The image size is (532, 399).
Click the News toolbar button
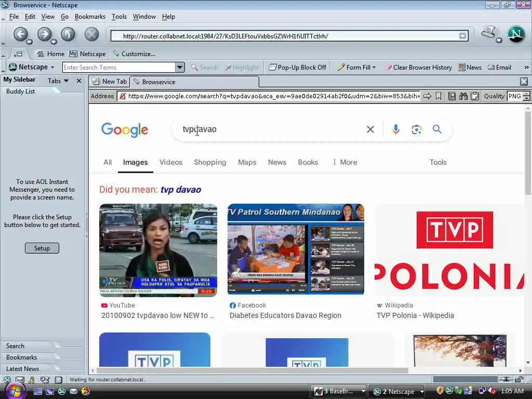point(470,67)
